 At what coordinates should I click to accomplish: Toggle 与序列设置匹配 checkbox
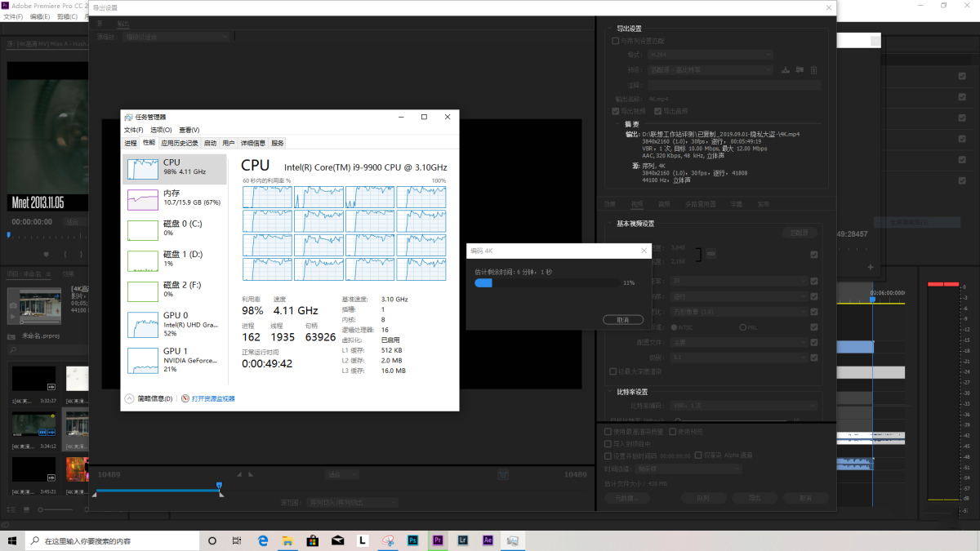click(x=616, y=41)
